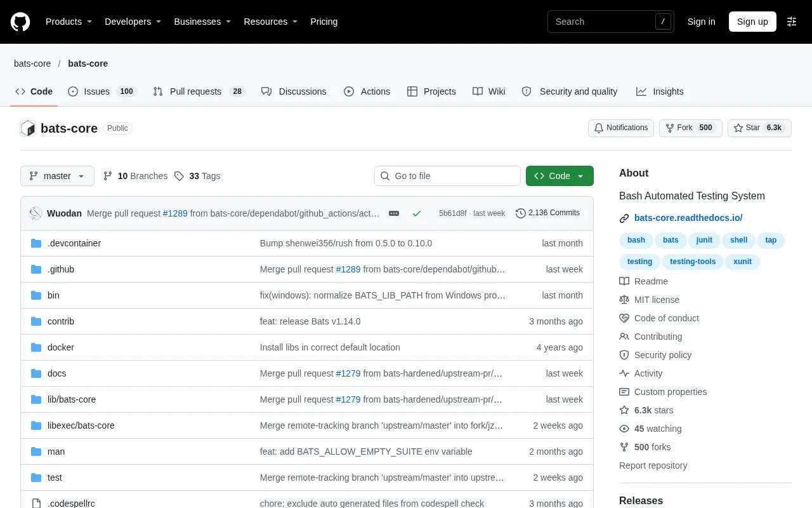Select the xunit topic tag
This screenshot has height=508, width=812.
[742, 262]
